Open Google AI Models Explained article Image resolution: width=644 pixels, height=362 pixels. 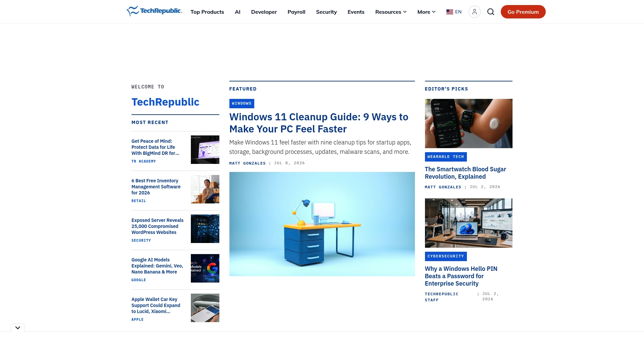pos(157,266)
